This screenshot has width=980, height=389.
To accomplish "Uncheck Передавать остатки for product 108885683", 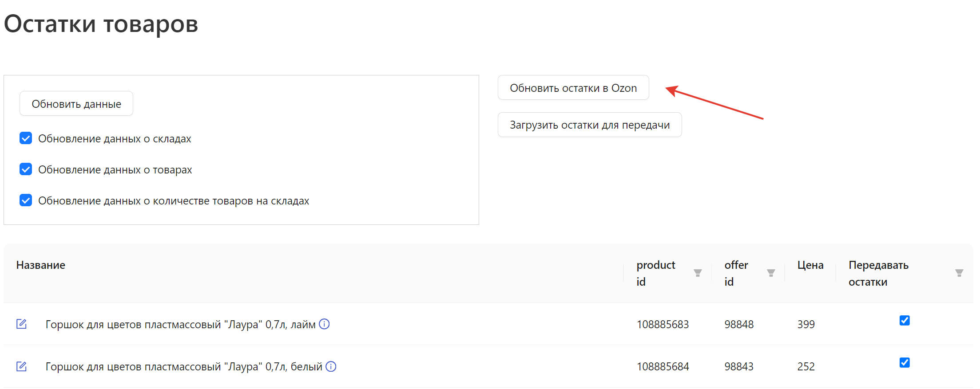I will click(905, 320).
